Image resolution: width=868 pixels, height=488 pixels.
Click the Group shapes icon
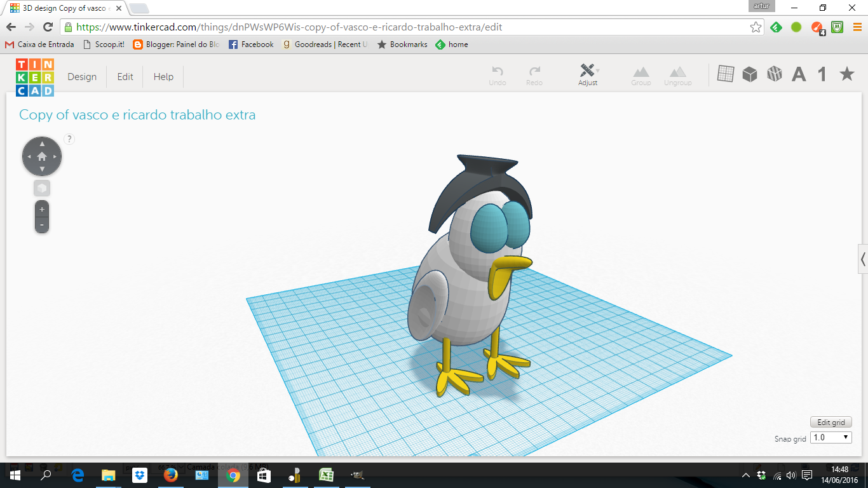click(x=641, y=76)
